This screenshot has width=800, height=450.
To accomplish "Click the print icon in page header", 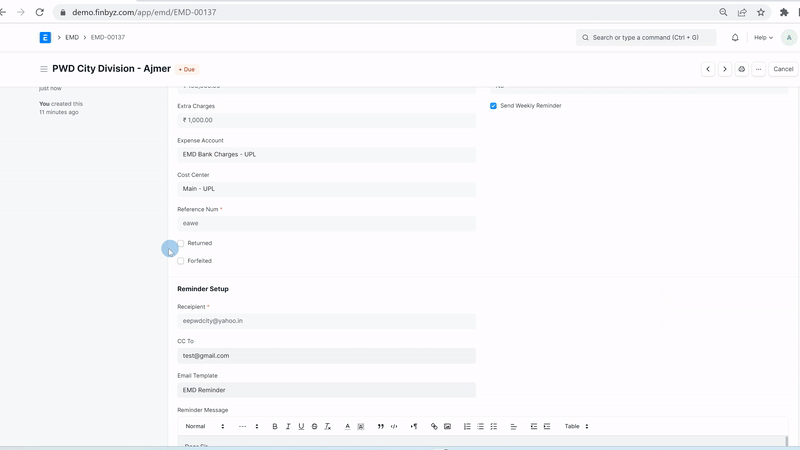I will 741,69.
